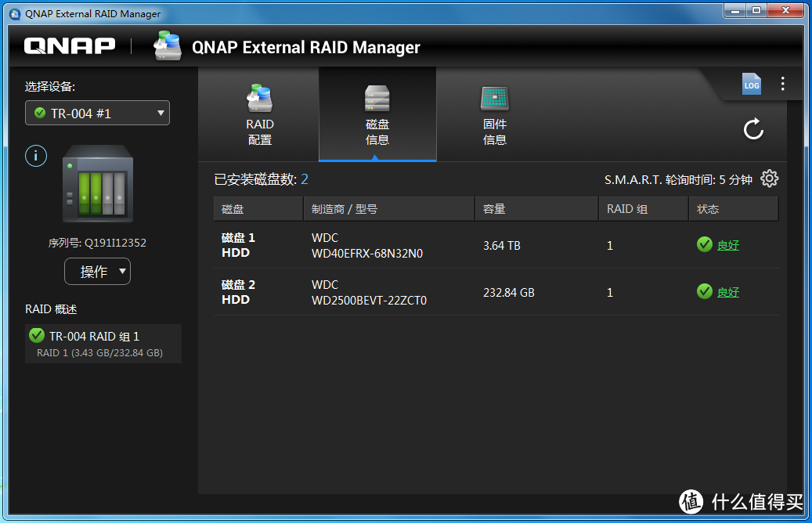Click the RAID 配置 tab icon

click(x=259, y=98)
